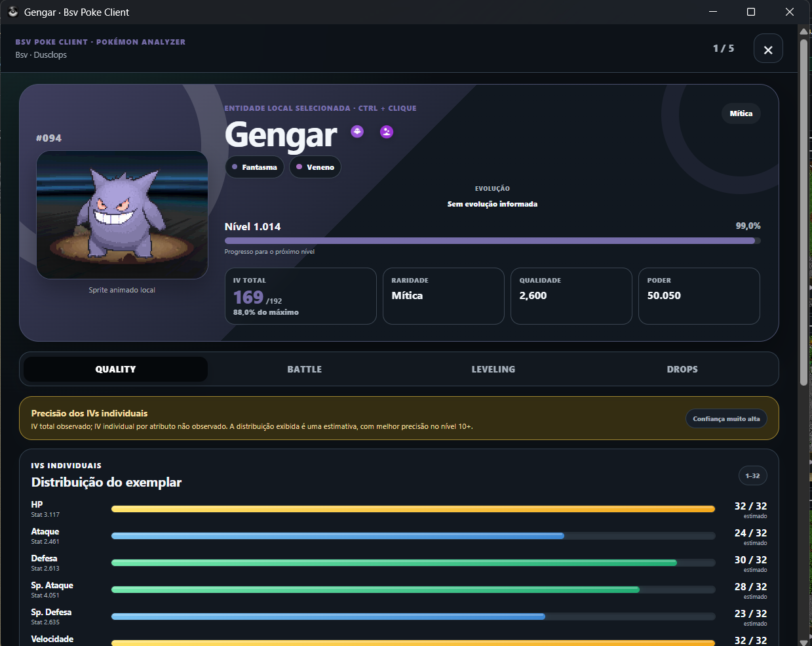Click the animated Gengar sprite image
The image size is (812, 646).
pos(122,215)
